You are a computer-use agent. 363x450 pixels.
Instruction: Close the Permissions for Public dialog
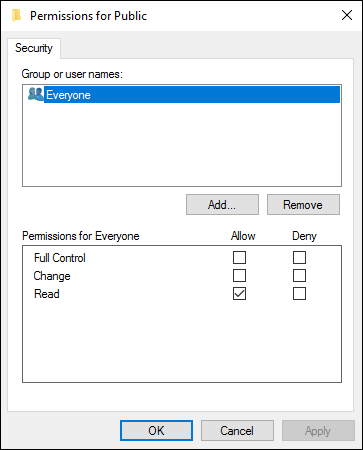(347, 15)
